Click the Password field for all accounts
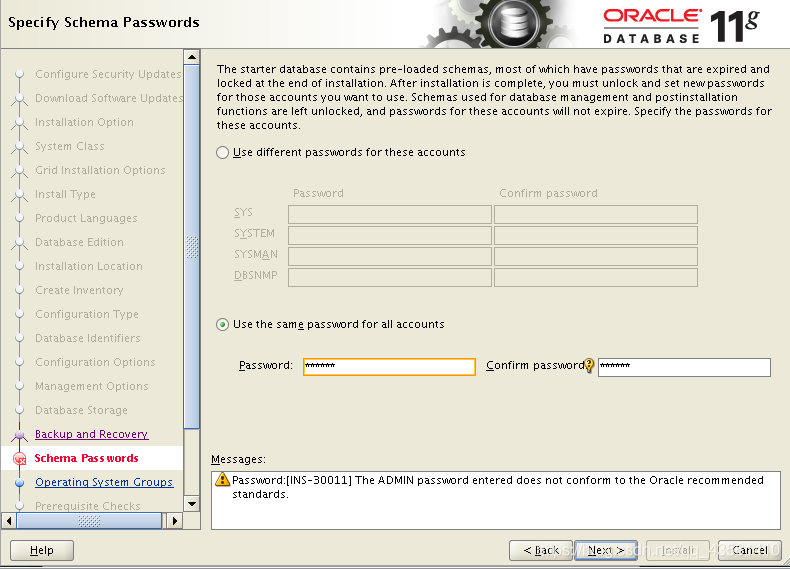 [x=389, y=367]
